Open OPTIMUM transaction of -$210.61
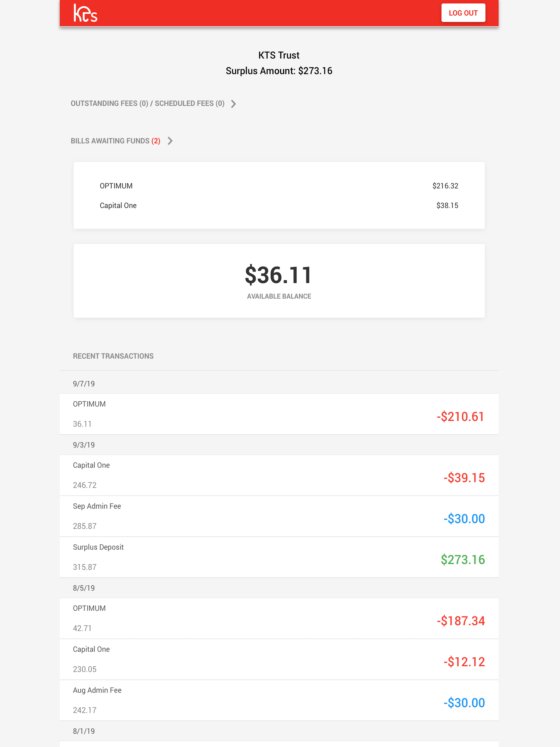The height and width of the screenshot is (747, 560). [279, 414]
